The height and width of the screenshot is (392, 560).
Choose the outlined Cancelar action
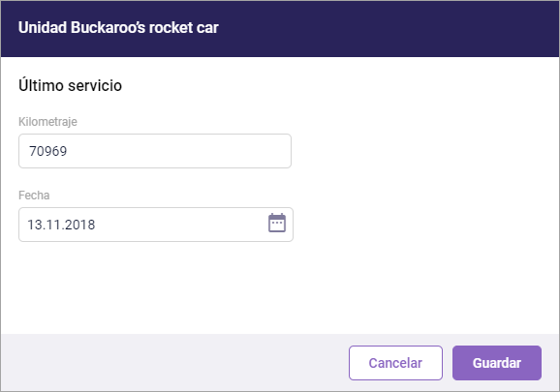(395, 363)
